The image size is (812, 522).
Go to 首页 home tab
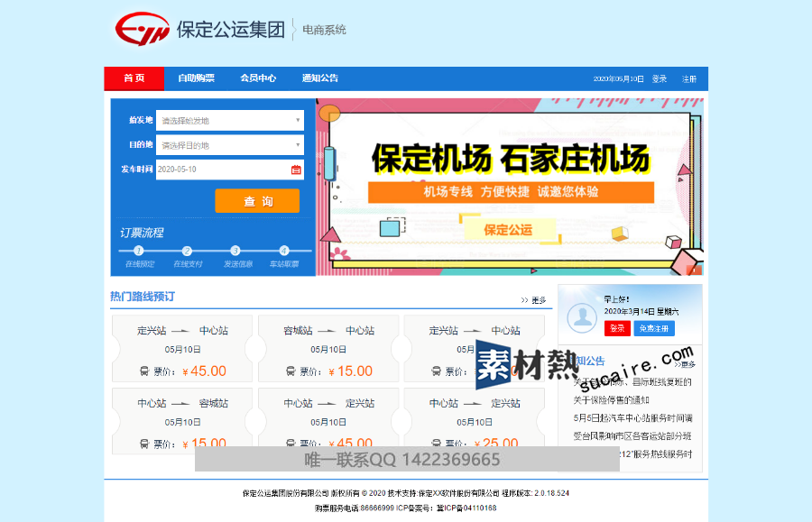point(134,78)
